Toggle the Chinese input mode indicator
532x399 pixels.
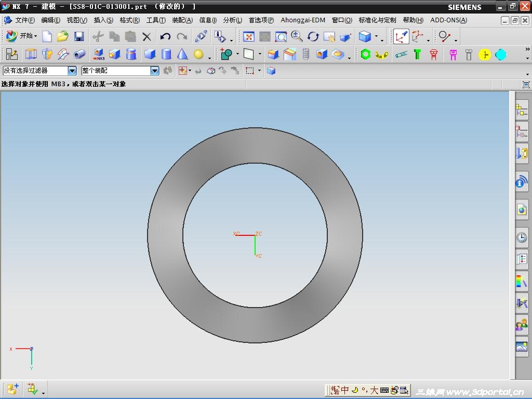click(x=345, y=390)
